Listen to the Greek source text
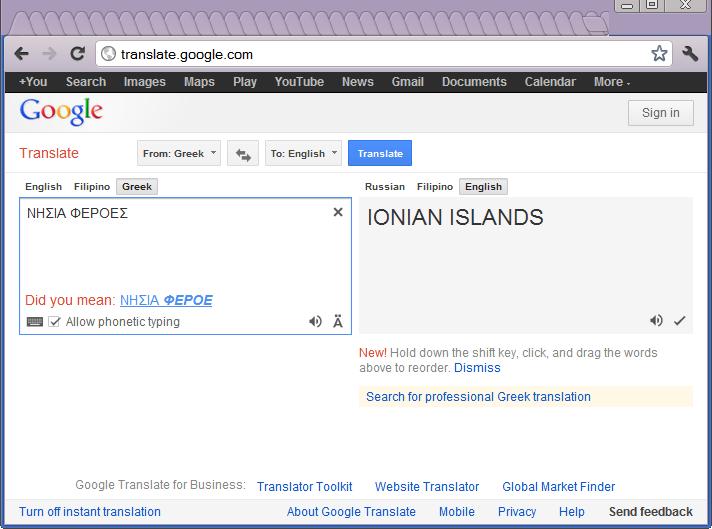Viewport: 712px width, 529px height. click(315, 321)
